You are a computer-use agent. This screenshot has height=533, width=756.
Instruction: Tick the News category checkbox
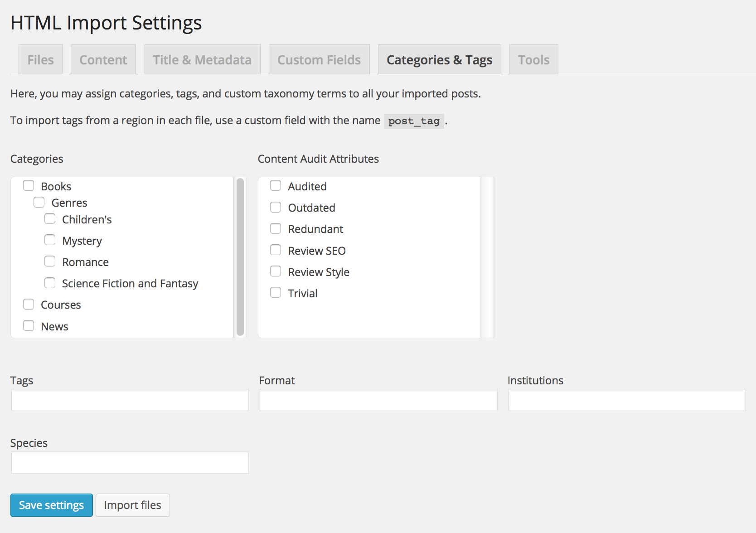coord(29,326)
